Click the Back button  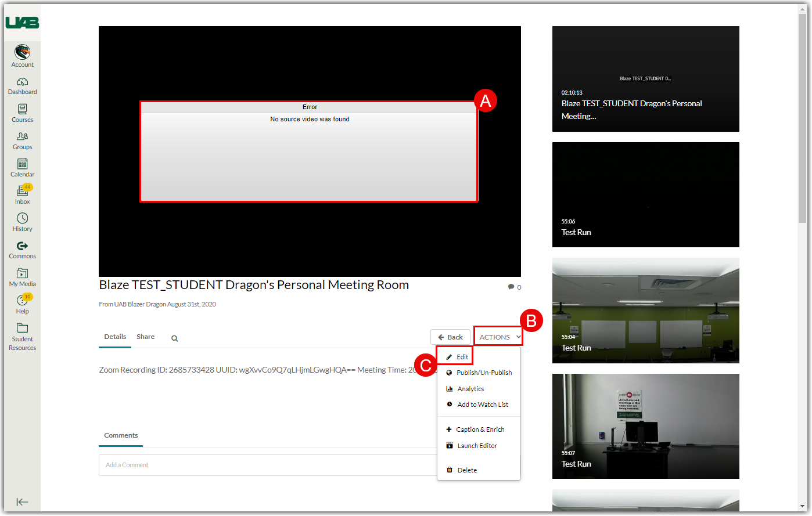[450, 337]
